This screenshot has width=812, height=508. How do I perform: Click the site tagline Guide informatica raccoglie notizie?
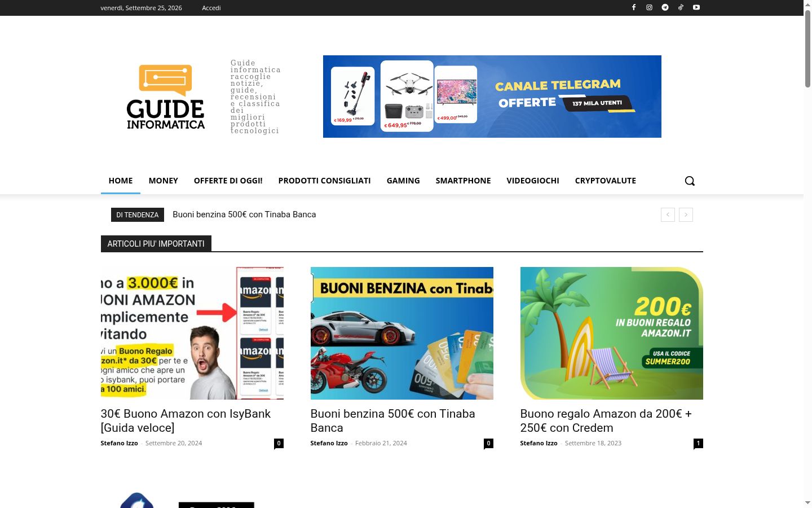pos(255,97)
